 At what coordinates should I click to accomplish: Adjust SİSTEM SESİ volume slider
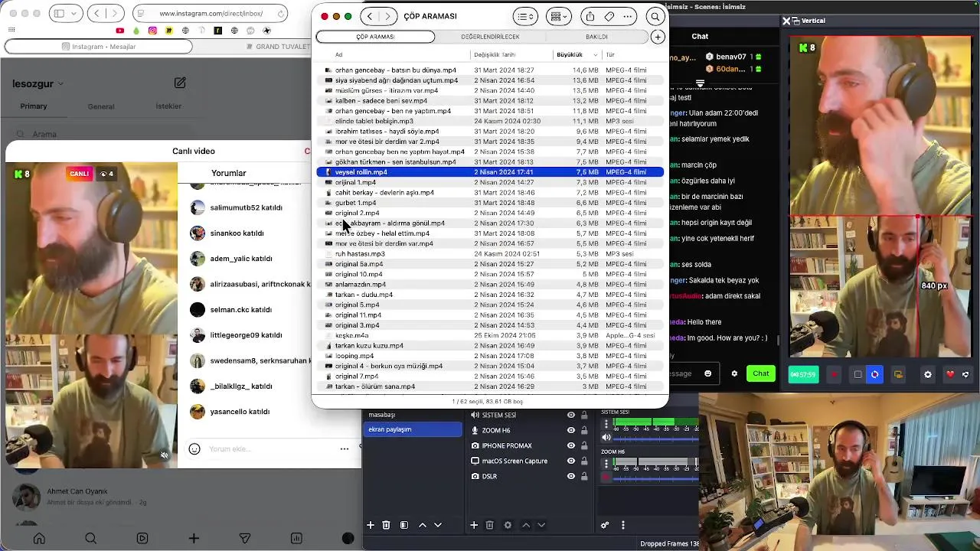pos(655,438)
